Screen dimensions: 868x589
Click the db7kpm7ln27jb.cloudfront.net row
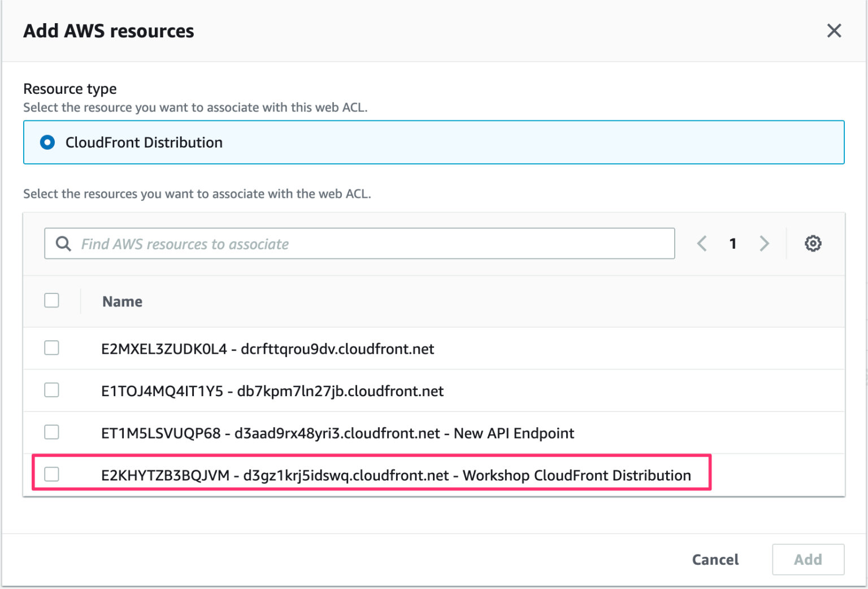coord(273,391)
